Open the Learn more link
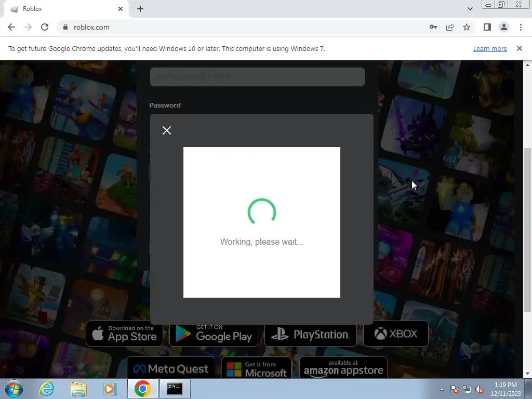This screenshot has width=532, height=399. tap(490, 48)
